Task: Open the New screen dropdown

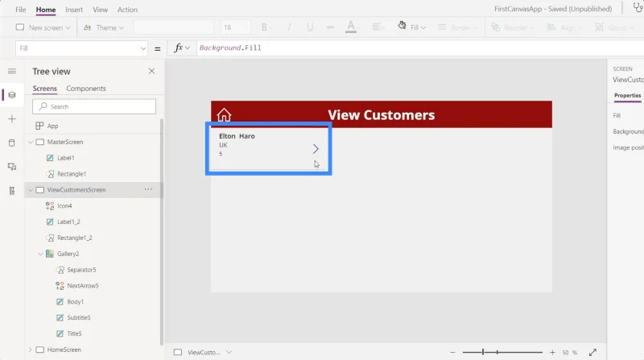Action: pos(43,27)
